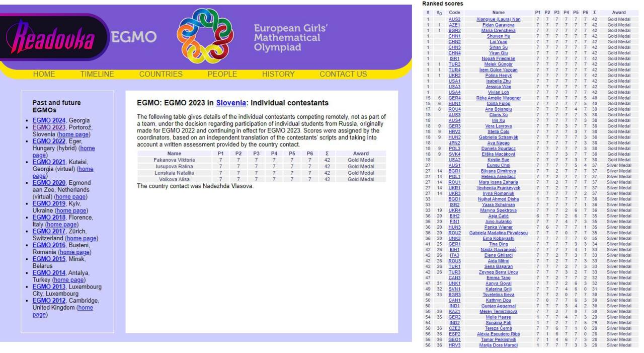Viewport: 644px width, 353px height.
Task: Open Isabella Zhu contestant link
Action: click(x=499, y=81)
